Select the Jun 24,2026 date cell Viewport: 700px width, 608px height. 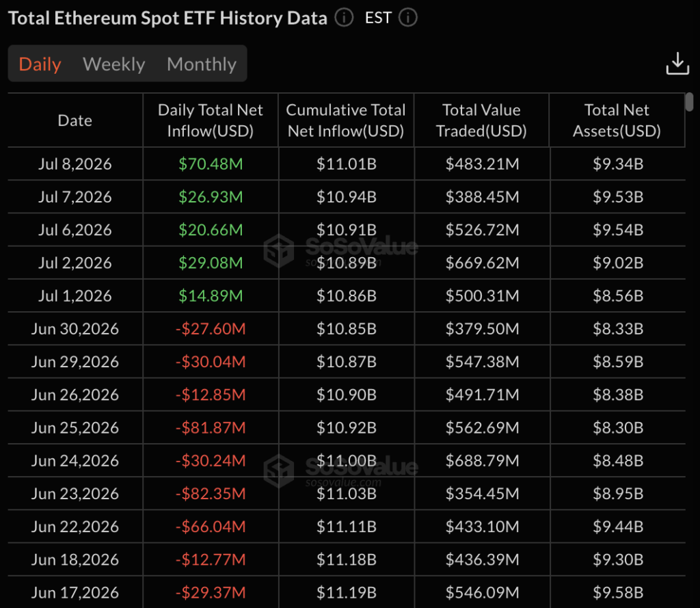click(75, 461)
